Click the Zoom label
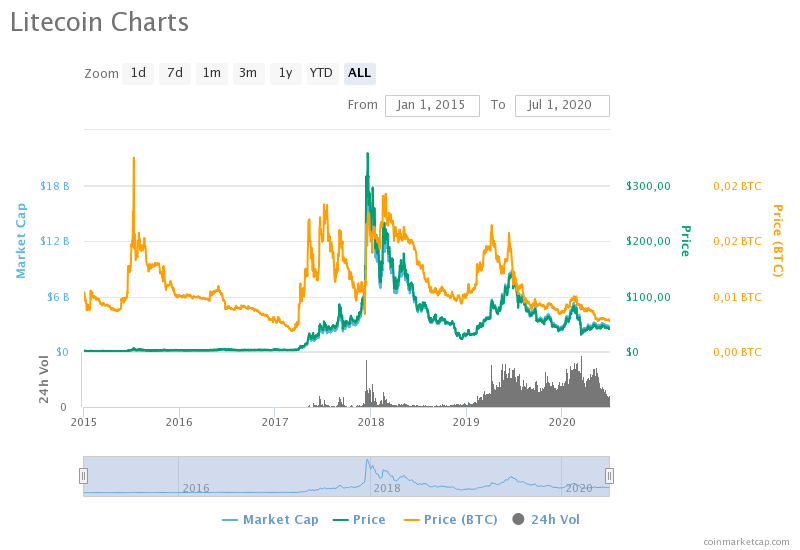 point(101,74)
